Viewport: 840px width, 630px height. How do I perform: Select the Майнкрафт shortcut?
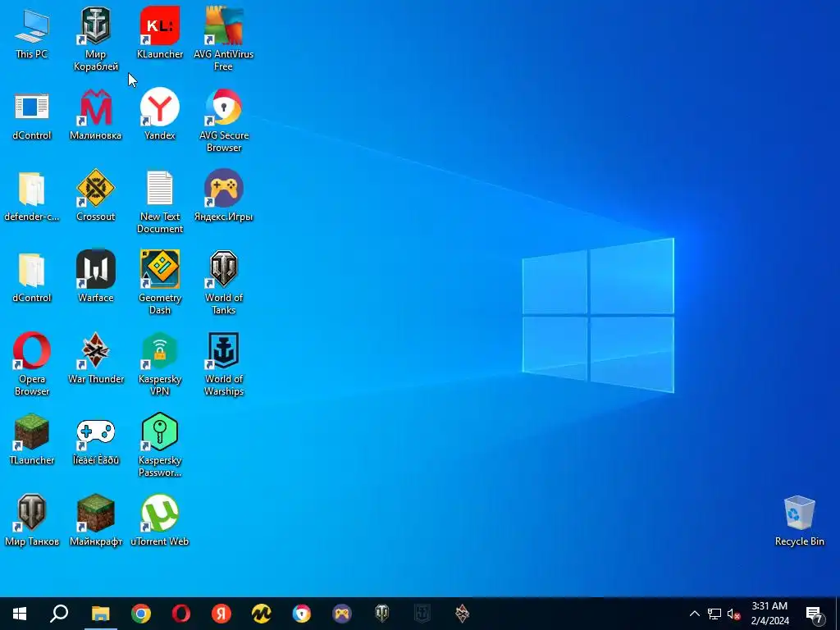tap(96, 522)
